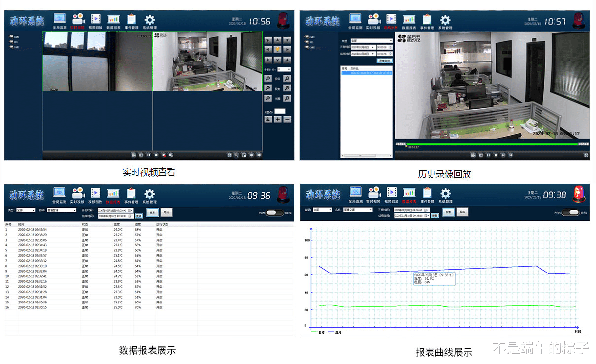Click 导出 button in the data report panel

tap(166, 212)
